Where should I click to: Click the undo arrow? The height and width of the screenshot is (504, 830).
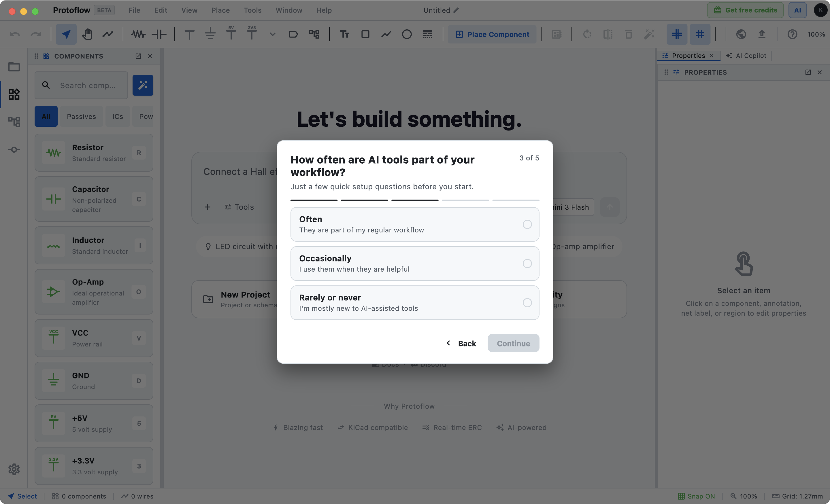(15, 34)
